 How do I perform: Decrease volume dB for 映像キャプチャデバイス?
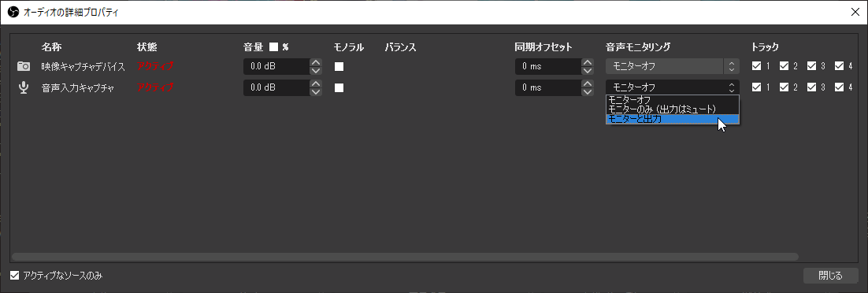pyautogui.click(x=316, y=70)
